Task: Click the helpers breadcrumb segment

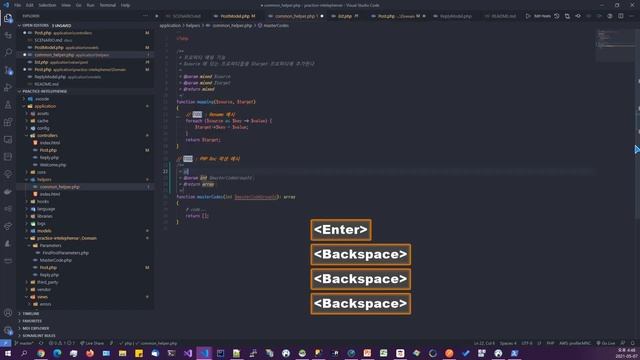Action: pyautogui.click(x=193, y=26)
